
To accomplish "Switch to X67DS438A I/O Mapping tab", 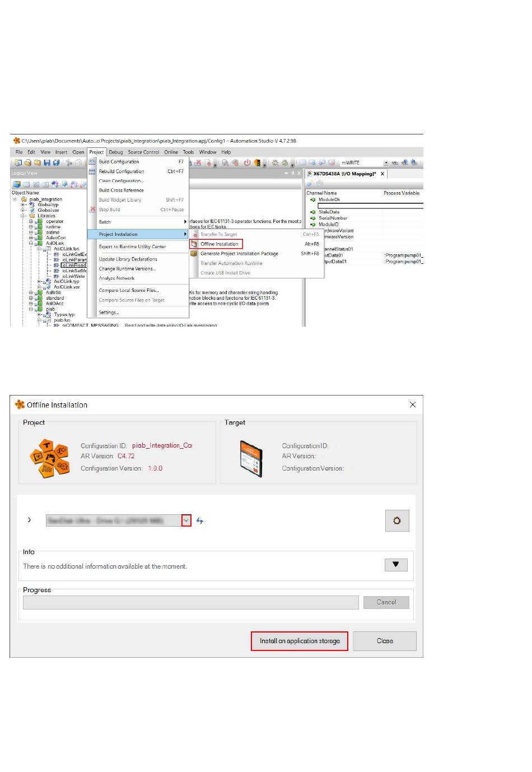I will [344, 174].
